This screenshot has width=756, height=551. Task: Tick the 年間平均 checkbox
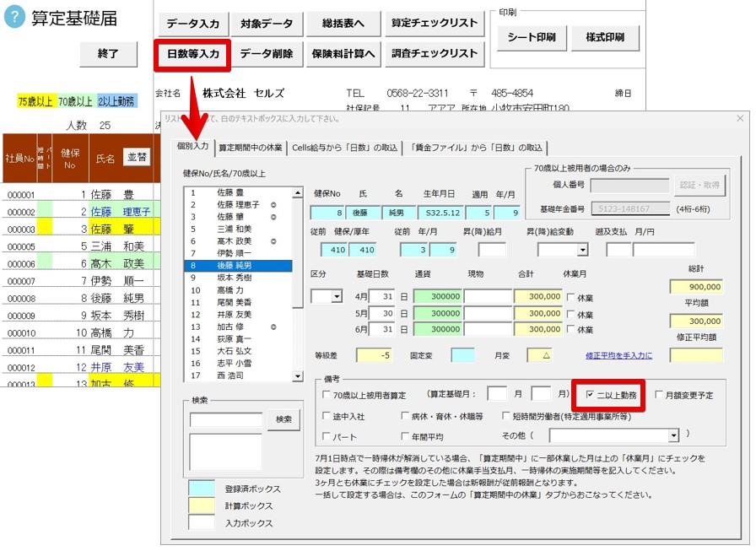(x=405, y=436)
